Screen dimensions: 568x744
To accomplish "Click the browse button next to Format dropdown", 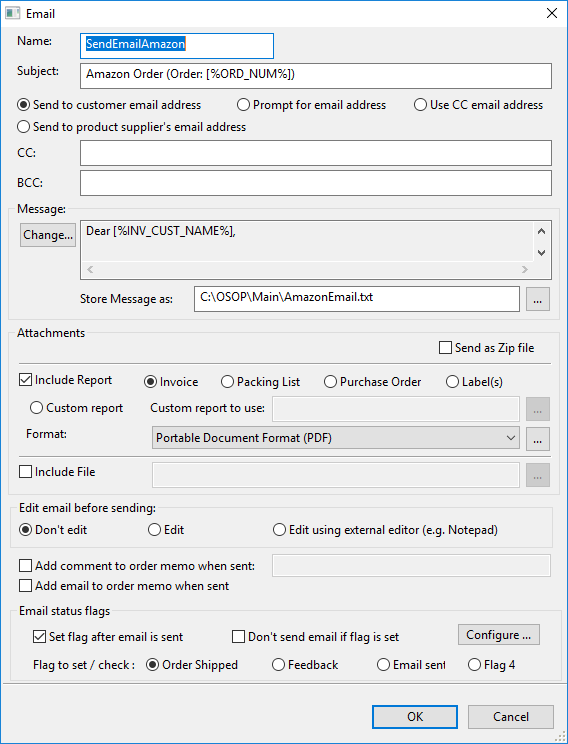I will tap(538, 438).
